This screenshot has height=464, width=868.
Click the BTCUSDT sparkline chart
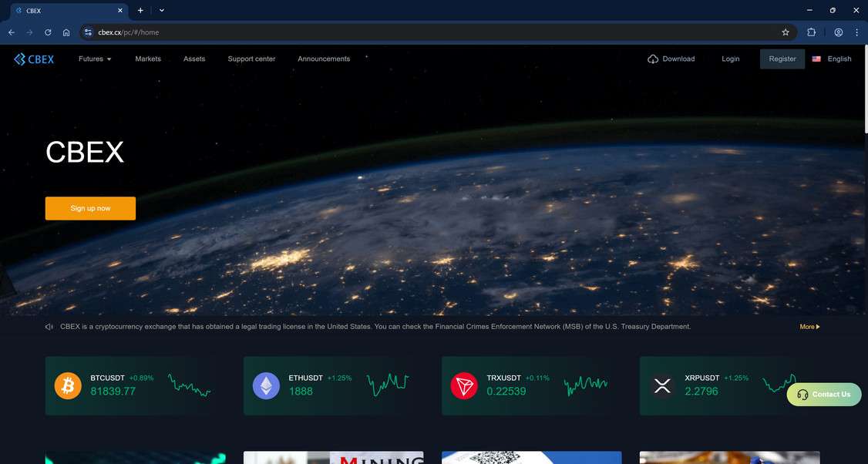[x=190, y=385]
